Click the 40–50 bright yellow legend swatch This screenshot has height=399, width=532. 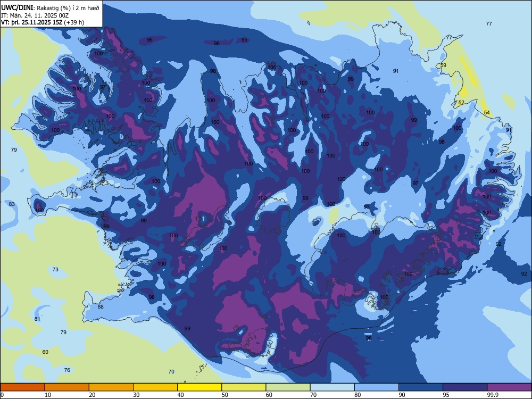(199, 387)
